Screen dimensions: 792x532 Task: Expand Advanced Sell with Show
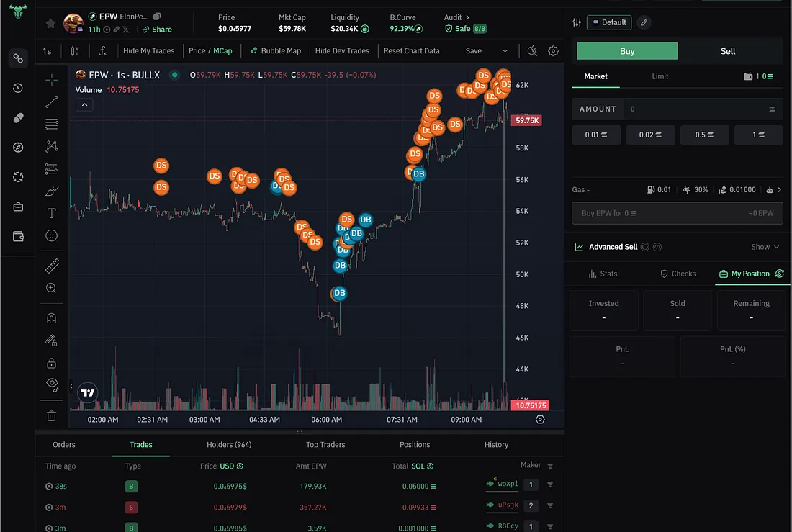coord(765,247)
